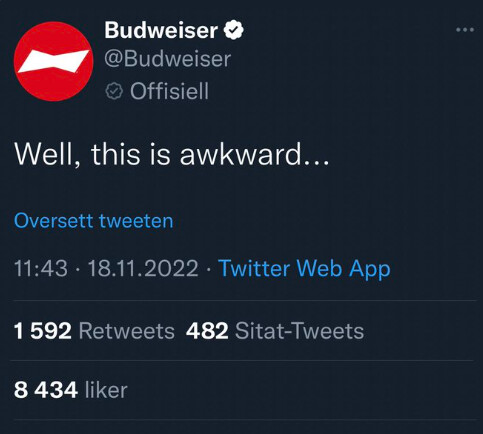This screenshot has width=483, height=434.
Task: Click the word 'awkward...' in the tweet
Action: pos(255,154)
